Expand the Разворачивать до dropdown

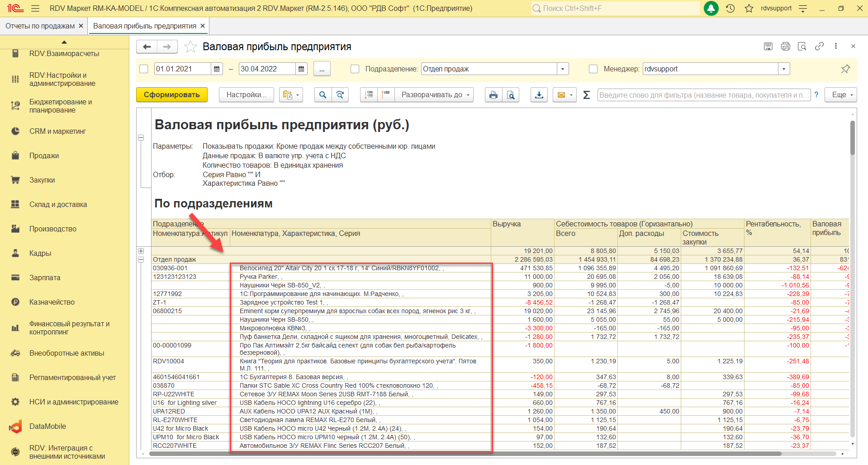(434, 95)
